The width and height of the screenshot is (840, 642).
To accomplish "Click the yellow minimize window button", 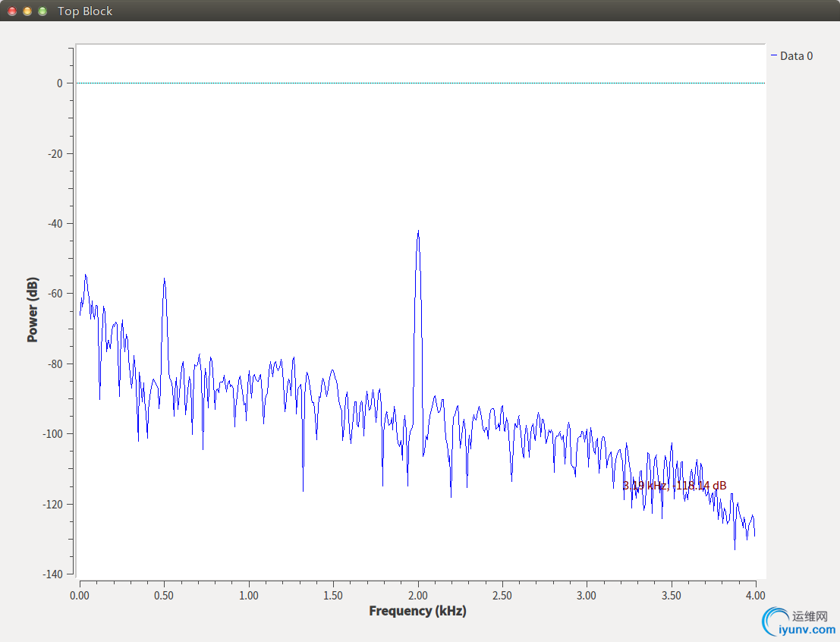I will (27, 11).
